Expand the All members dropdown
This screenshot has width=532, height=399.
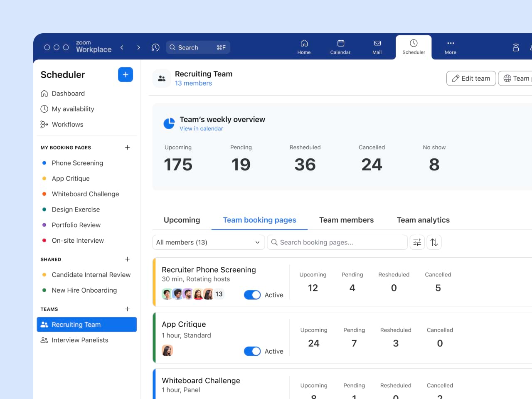(208, 242)
